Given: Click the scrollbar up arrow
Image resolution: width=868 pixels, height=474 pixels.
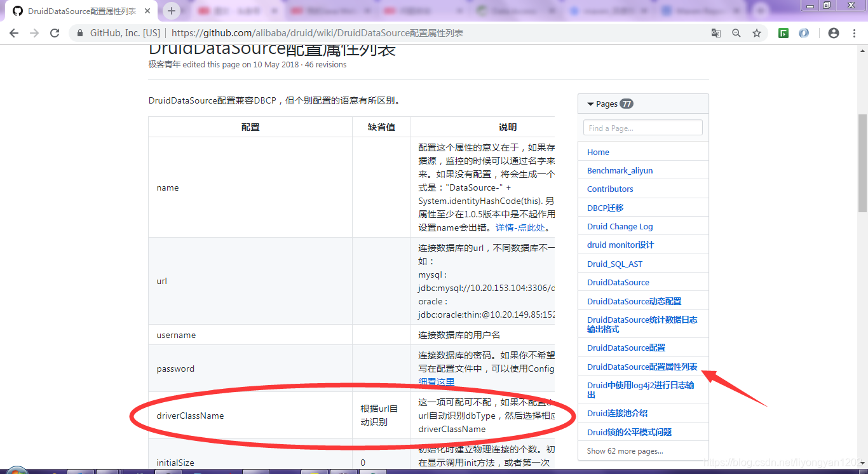Looking at the screenshot, I should pyautogui.click(x=862, y=51).
